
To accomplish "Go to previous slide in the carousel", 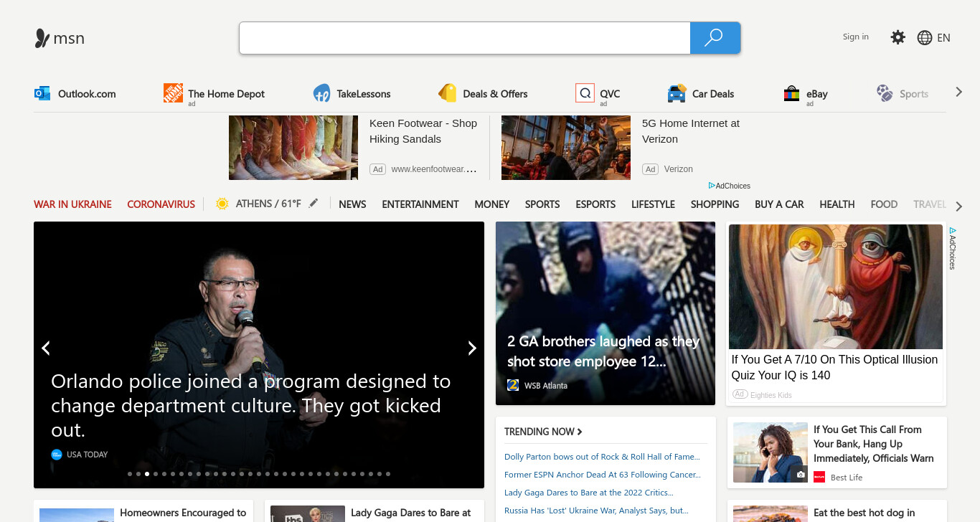I will click(46, 348).
